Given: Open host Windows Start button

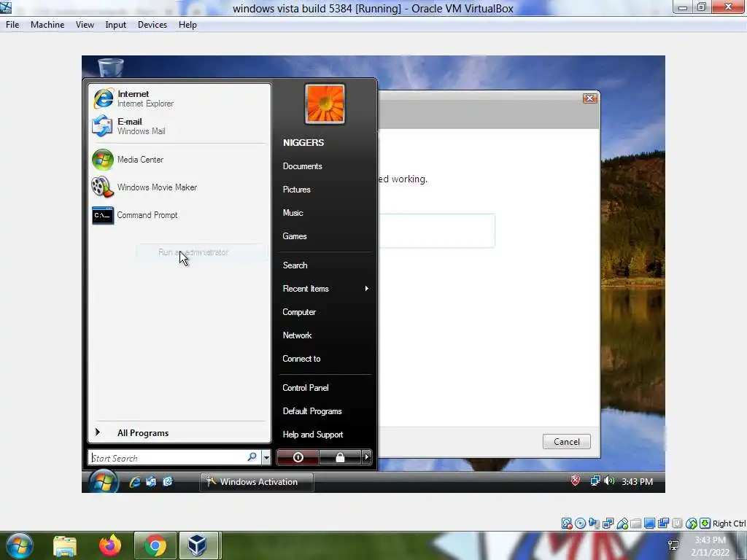Looking at the screenshot, I should [19, 545].
